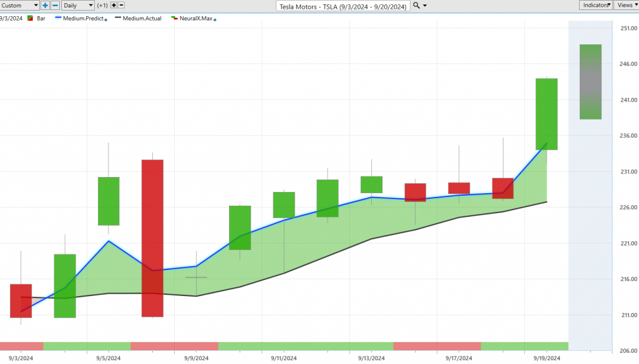Click the (+1) forecast offset label
This screenshot has height=364, width=639.
[x=102, y=6]
